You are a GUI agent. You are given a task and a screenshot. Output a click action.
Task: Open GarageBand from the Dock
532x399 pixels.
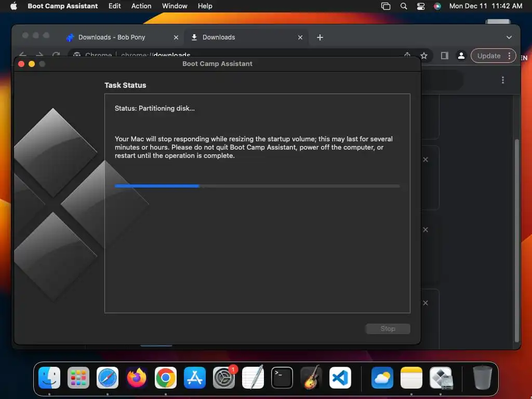pos(311,377)
